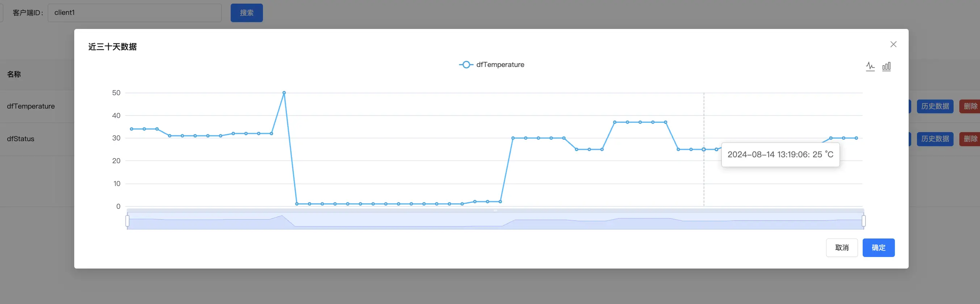Click the 取消 button
The image size is (980, 304).
coord(842,248)
